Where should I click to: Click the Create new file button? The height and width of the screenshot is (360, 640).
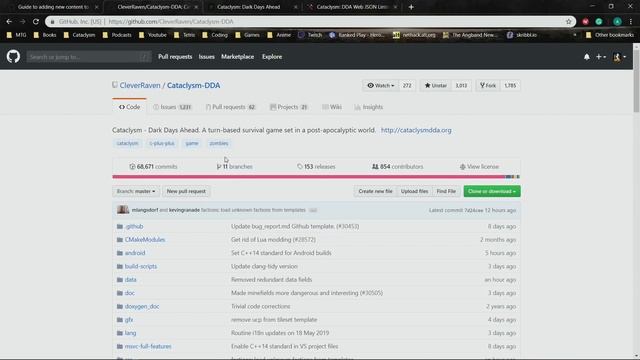pyautogui.click(x=375, y=191)
